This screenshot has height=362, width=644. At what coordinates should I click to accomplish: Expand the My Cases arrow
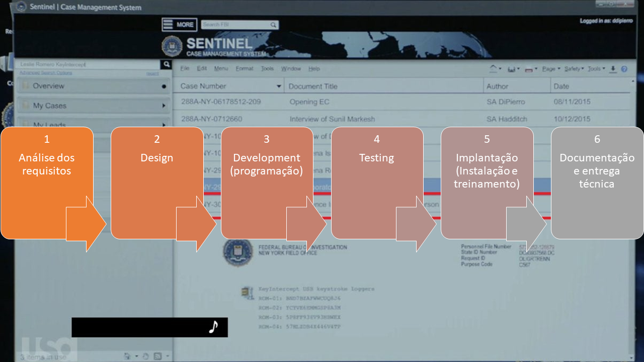pos(164,106)
